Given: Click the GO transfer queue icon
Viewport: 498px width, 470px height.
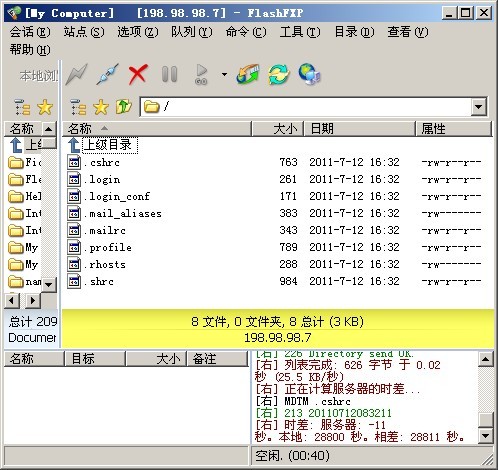Looking at the screenshot, I should (201, 74).
